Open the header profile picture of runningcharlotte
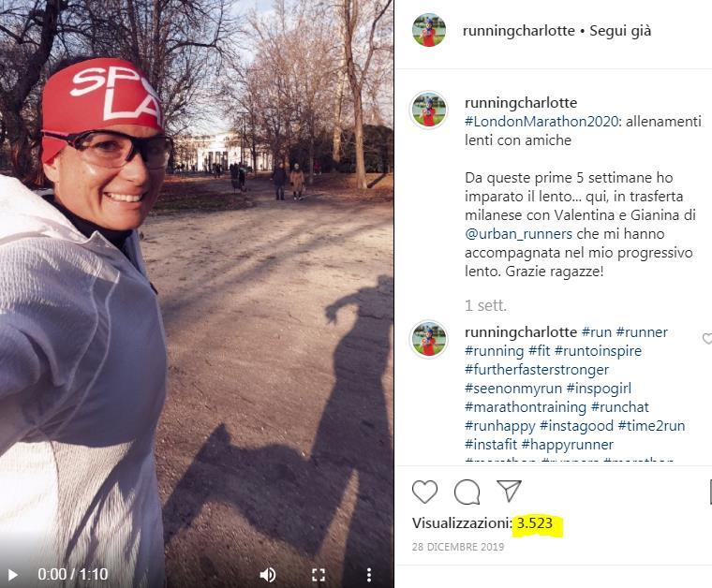 (x=429, y=30)
